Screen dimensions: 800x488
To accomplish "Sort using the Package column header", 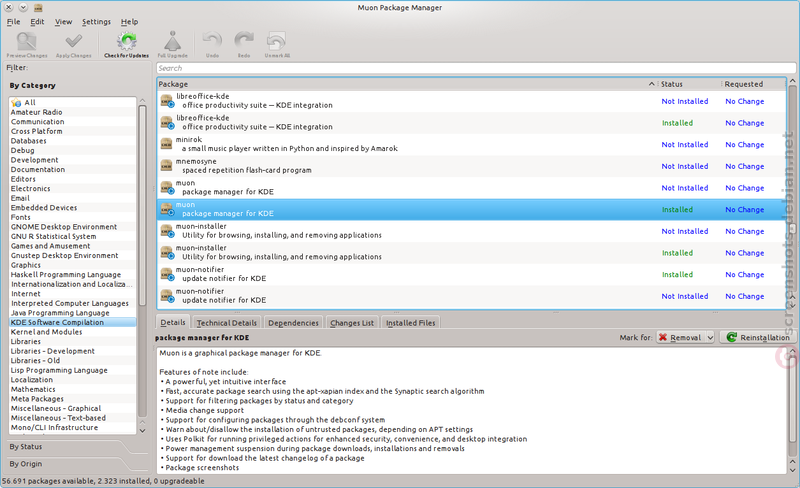I will [x=407, y=84].
